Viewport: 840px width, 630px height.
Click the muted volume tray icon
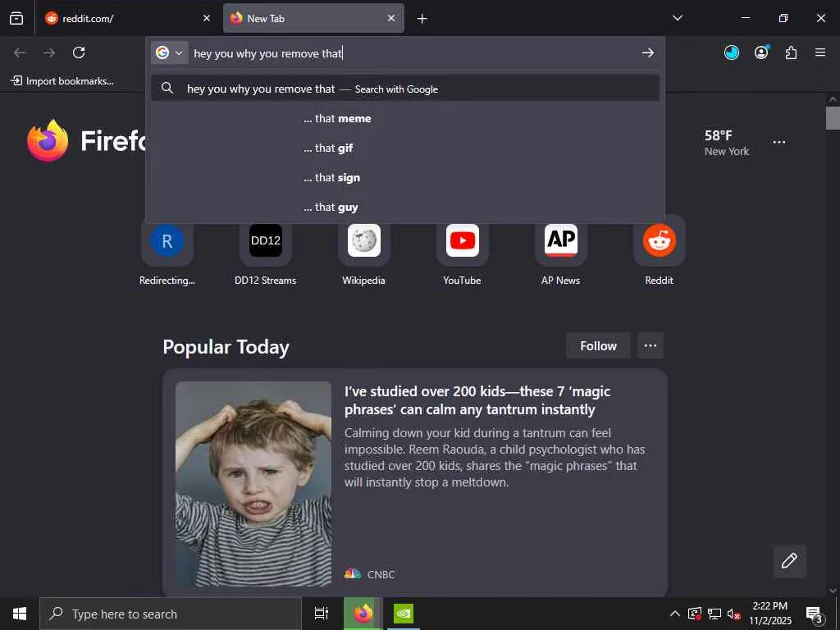coord(734,614)
